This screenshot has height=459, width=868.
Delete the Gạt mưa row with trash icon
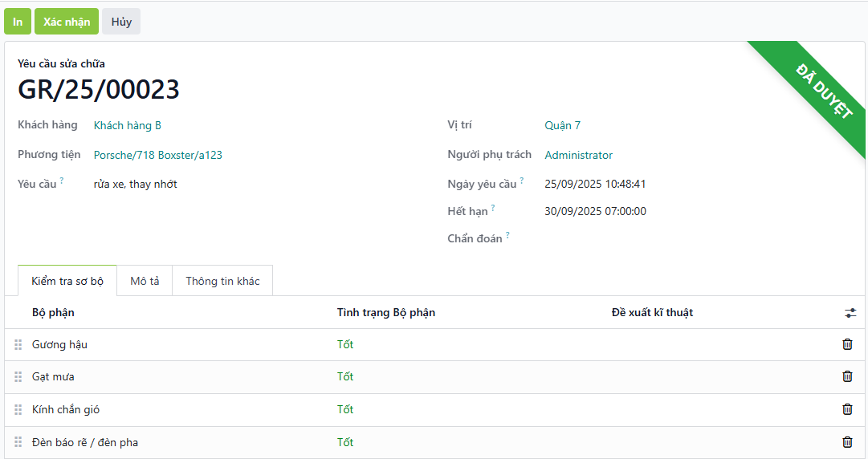pyautogui.click(x=847, y=376)
